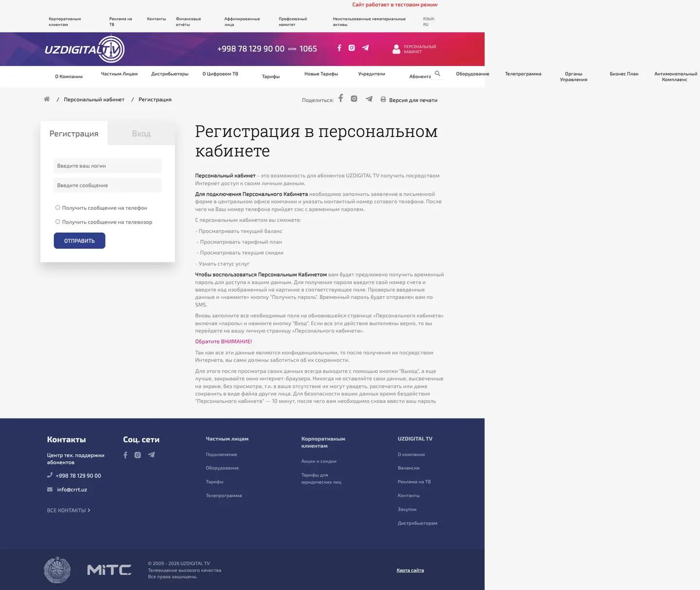Click info@crrt.uz email link
Screen dimensions: 700x590
point(72,489)
